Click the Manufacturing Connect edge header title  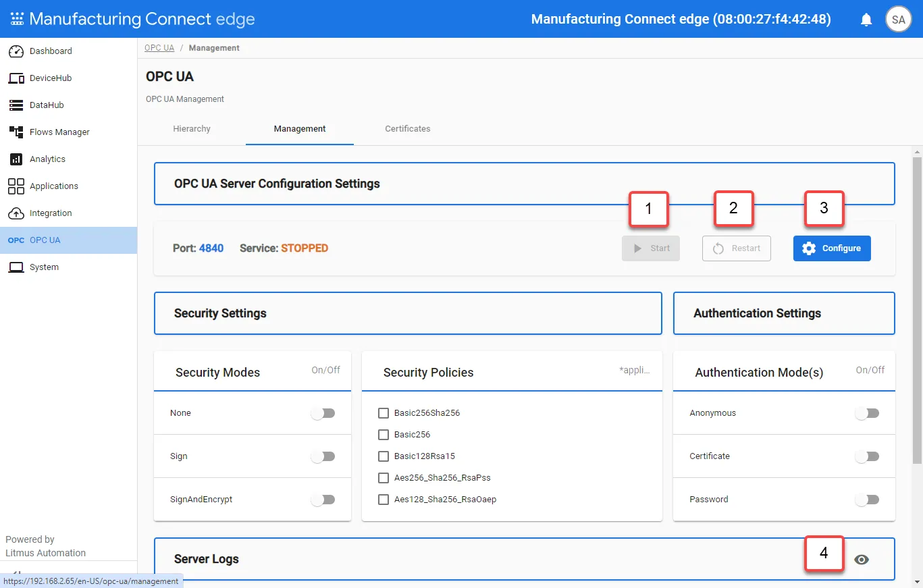pos(142,19)
